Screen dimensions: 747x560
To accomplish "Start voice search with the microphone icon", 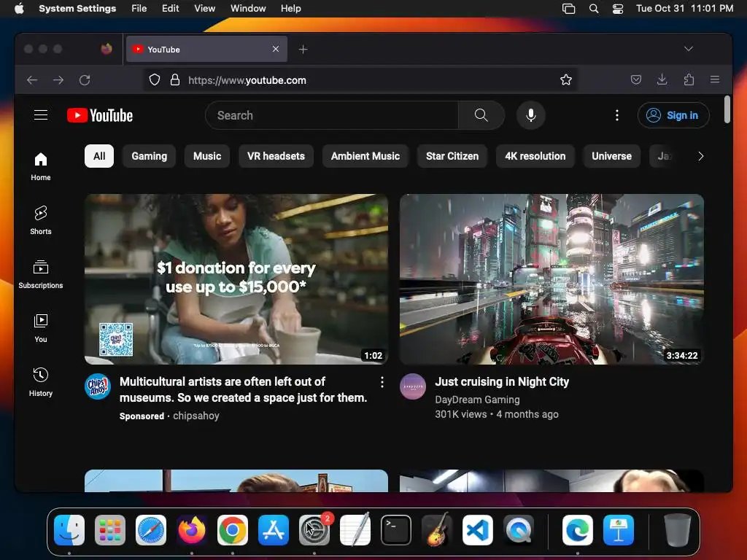I will (x=531, y=115).
